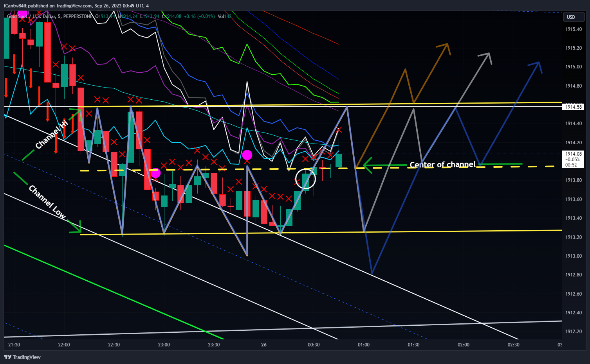Screen dimensions: 590x364
Task: Click the 1913.00 price axis label
Action: (574, 256)
